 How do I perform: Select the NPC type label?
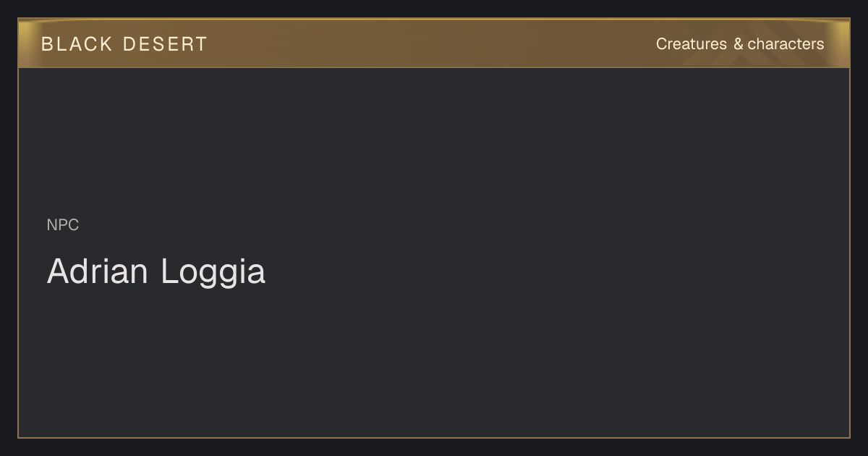(x=63, y=225)
